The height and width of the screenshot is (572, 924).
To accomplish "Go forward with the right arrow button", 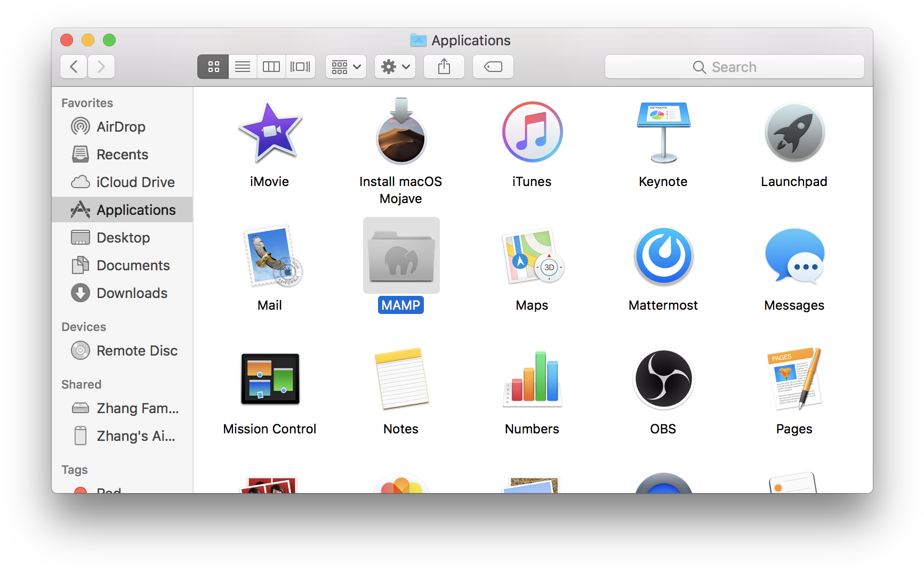I will point(101,67).
